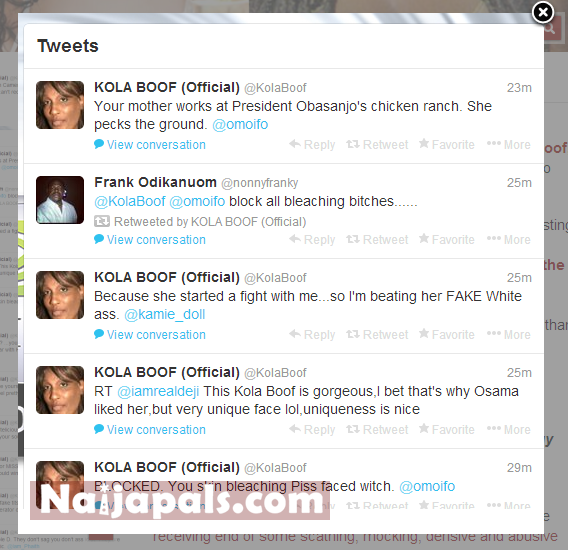Retweet the FAKE White tweet
The width and height of the screenshot is (568, 550).
click(377, 334)
